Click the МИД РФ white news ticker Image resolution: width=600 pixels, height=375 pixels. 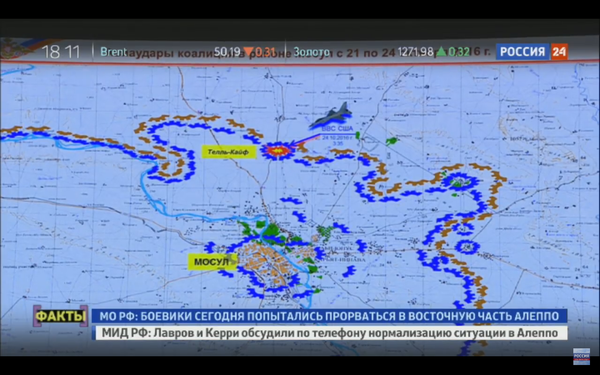tap(330, 333)
